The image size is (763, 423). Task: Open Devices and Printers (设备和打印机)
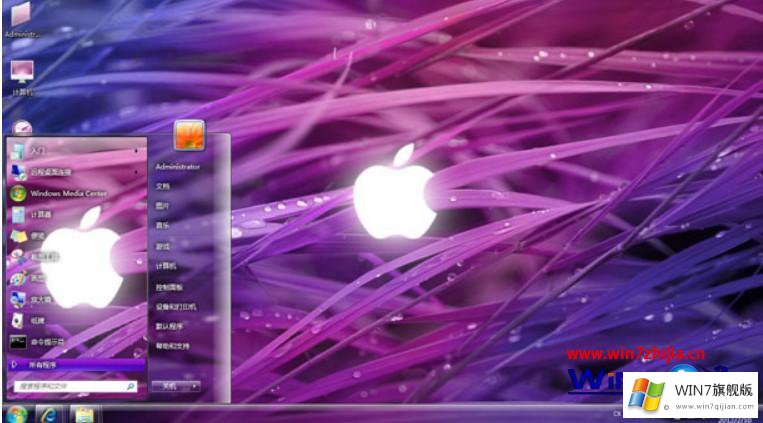click(176, 307)
